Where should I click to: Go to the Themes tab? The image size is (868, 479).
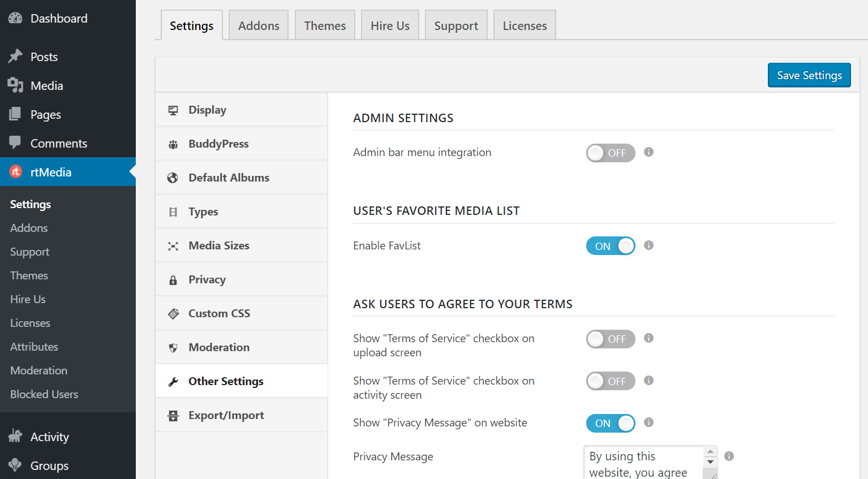pos(324,25)
